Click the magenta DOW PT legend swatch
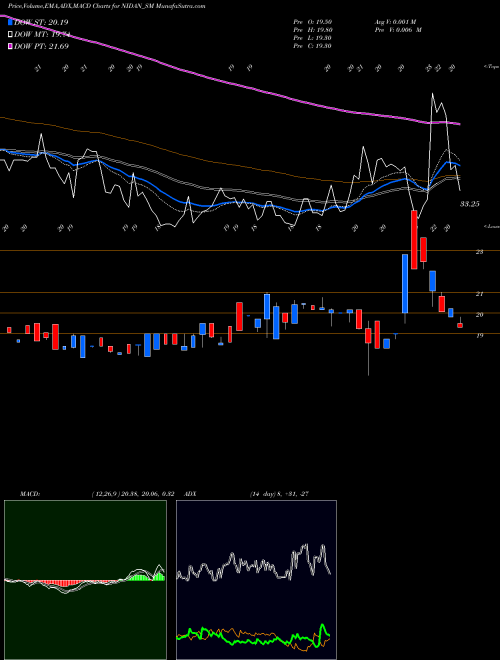 [10, 47]
